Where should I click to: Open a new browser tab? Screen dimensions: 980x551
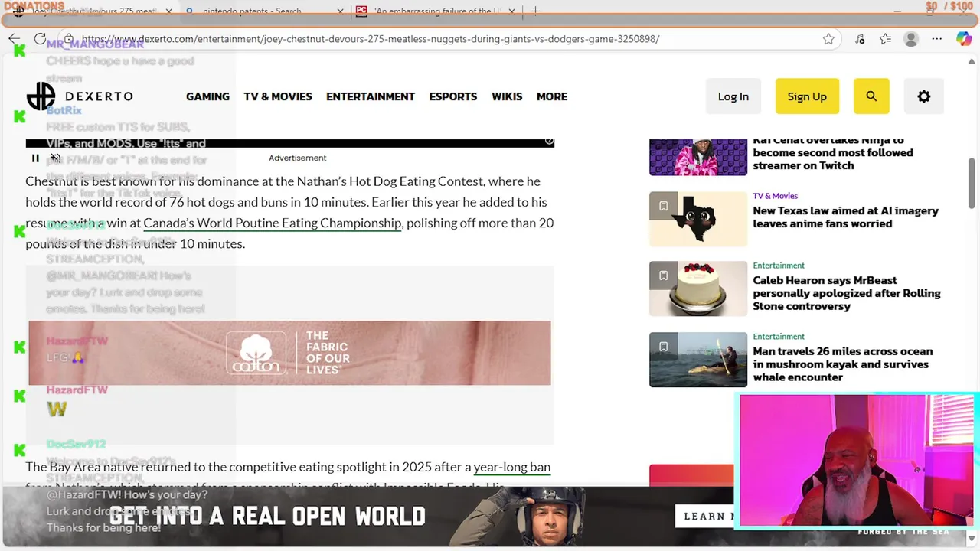coord(535,11)
